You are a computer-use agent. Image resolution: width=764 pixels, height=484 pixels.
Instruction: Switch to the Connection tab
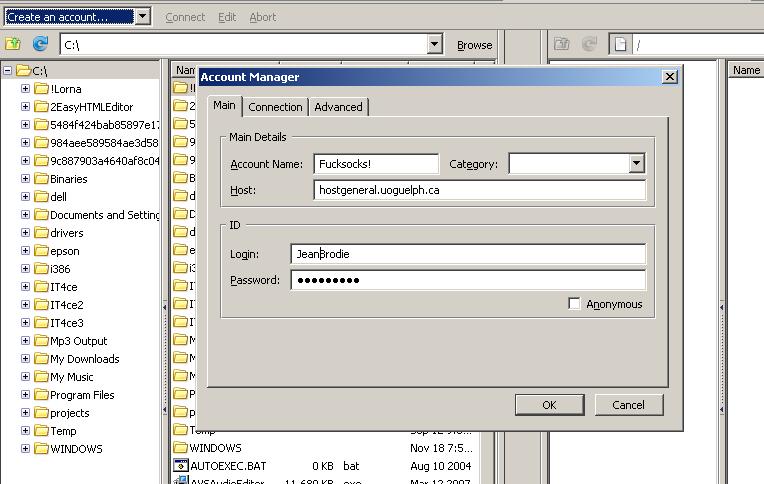[x=275, y=107]
